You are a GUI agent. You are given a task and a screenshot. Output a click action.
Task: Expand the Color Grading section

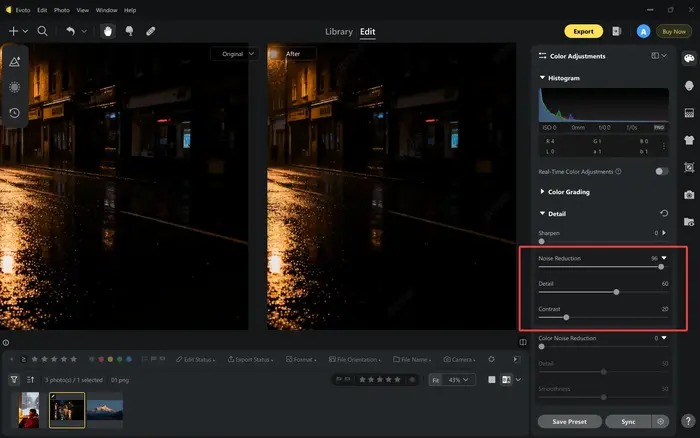tap(543, 192)
